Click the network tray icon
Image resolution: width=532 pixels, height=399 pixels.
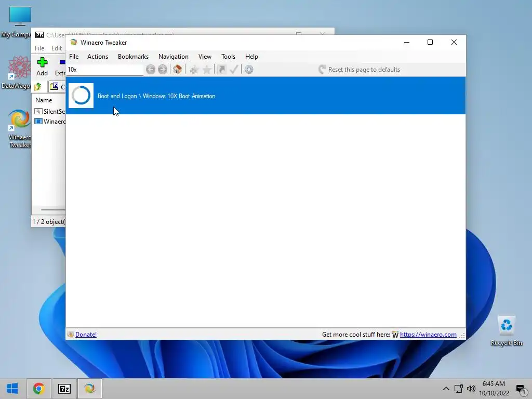point(459,389)
